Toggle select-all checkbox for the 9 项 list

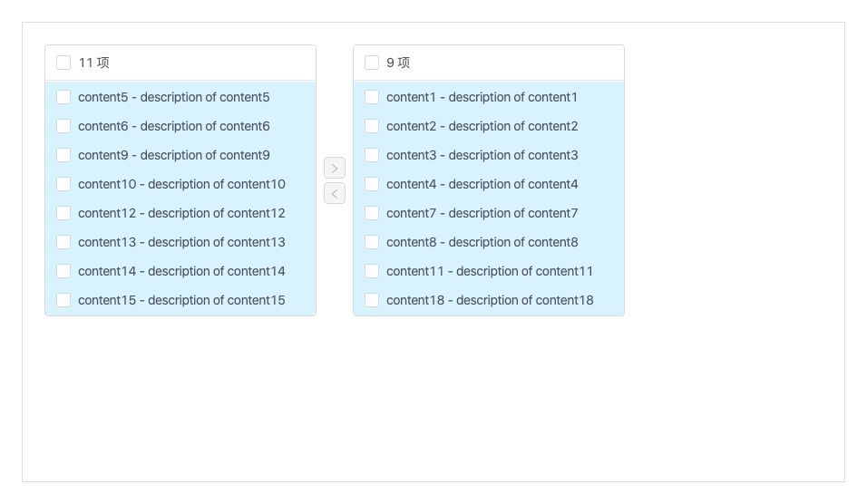(372, 63)
